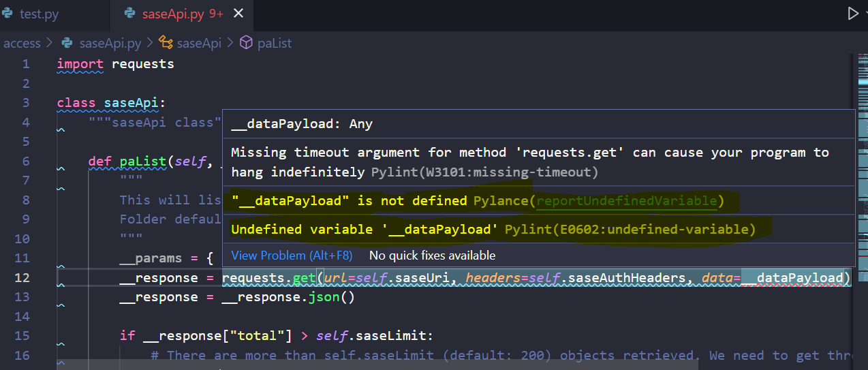Screen dimensions: 868x370
Task: Click the Python icon in the breadcrumb bar
Action: pos(67,43)
